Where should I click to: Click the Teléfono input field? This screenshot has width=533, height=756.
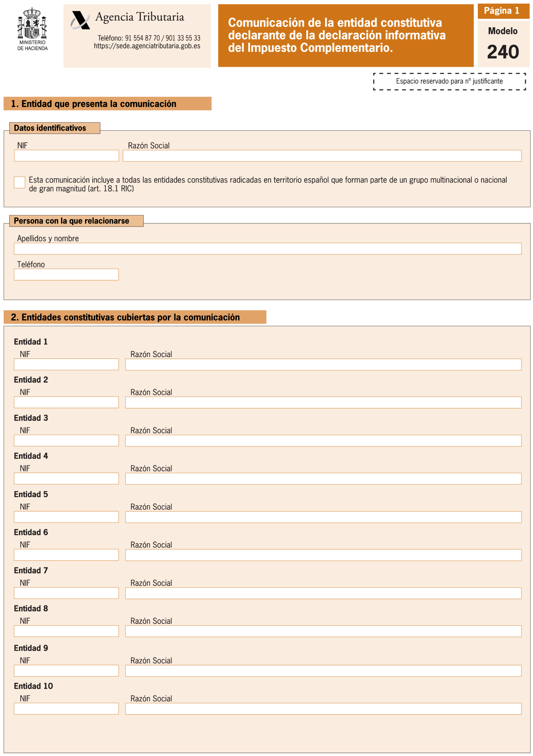(66, 275)
